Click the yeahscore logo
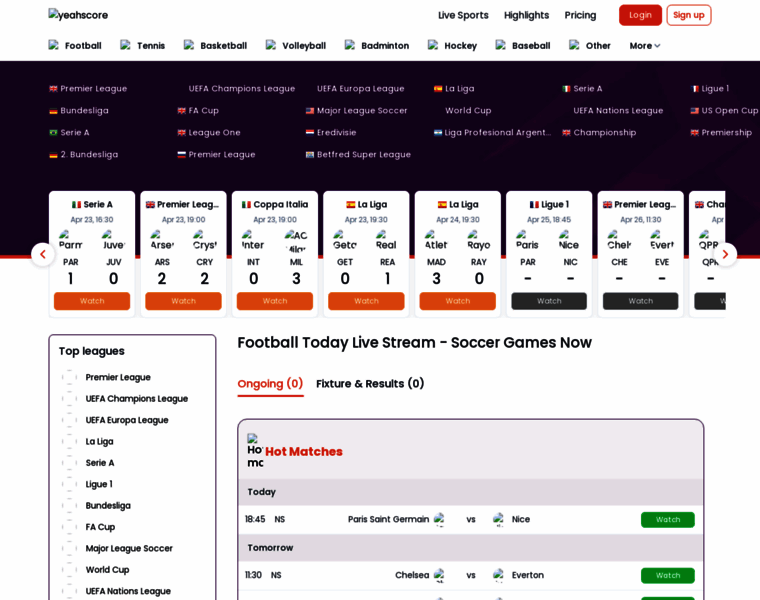760x600 pixels. 78,15
